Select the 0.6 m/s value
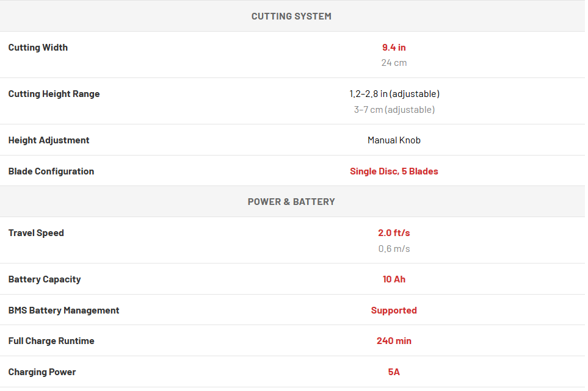 [394, 249]
